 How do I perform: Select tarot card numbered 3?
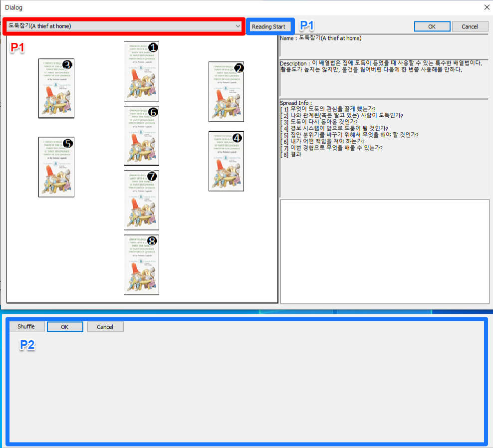pos(56,88)
